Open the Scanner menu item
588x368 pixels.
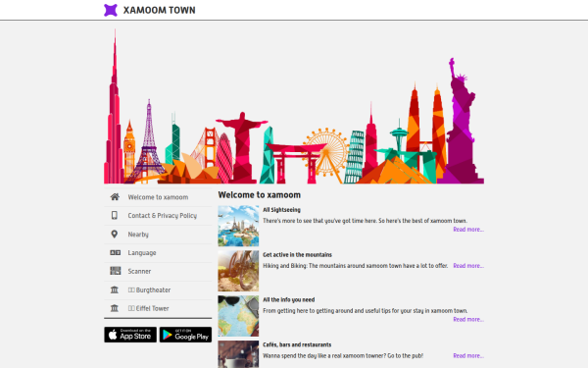tap(158, 271)
